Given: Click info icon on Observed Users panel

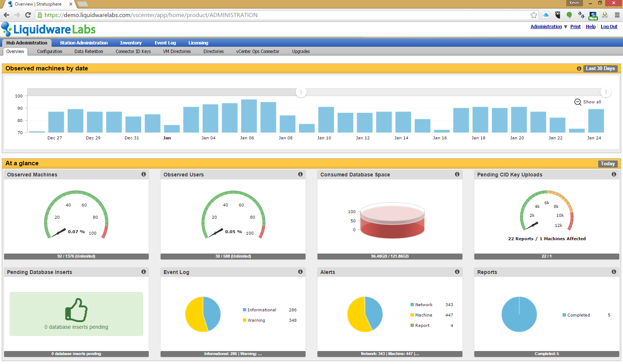Looking at the screenshot, I should click(x=300, y=174).
